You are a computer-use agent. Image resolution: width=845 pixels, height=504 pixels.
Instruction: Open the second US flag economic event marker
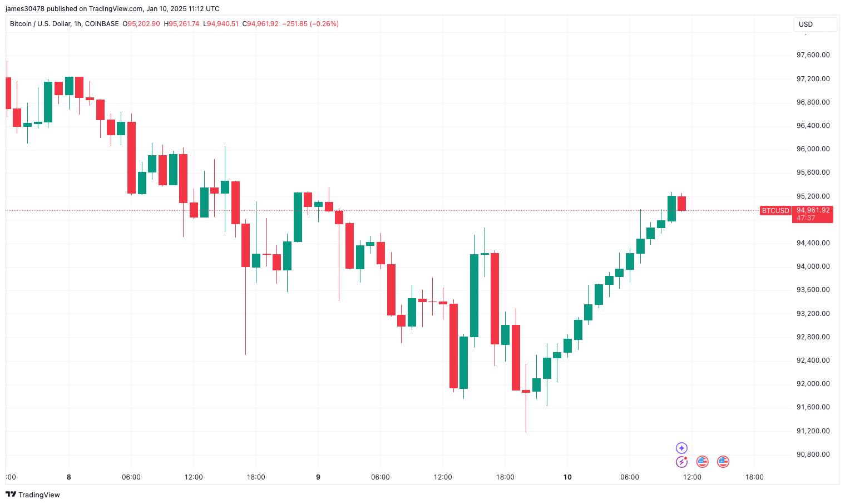(723, 462)
